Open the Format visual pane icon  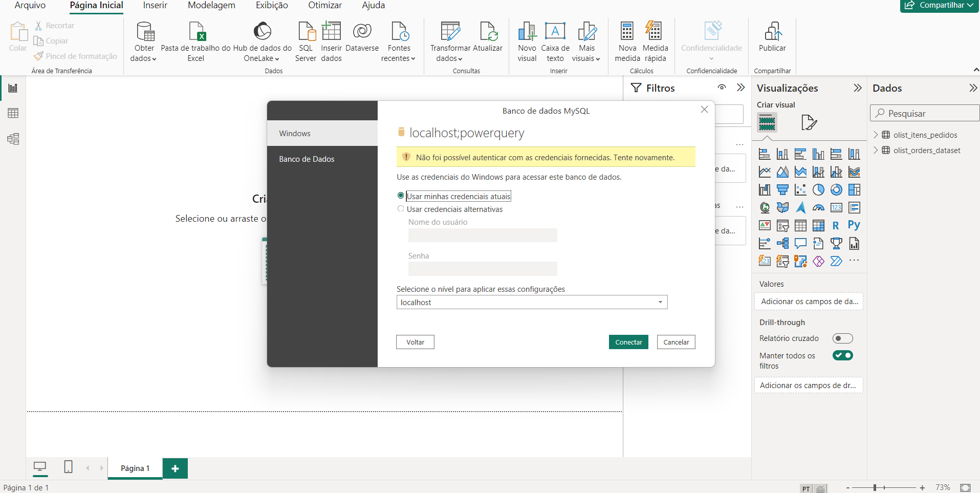pos(809,122)
